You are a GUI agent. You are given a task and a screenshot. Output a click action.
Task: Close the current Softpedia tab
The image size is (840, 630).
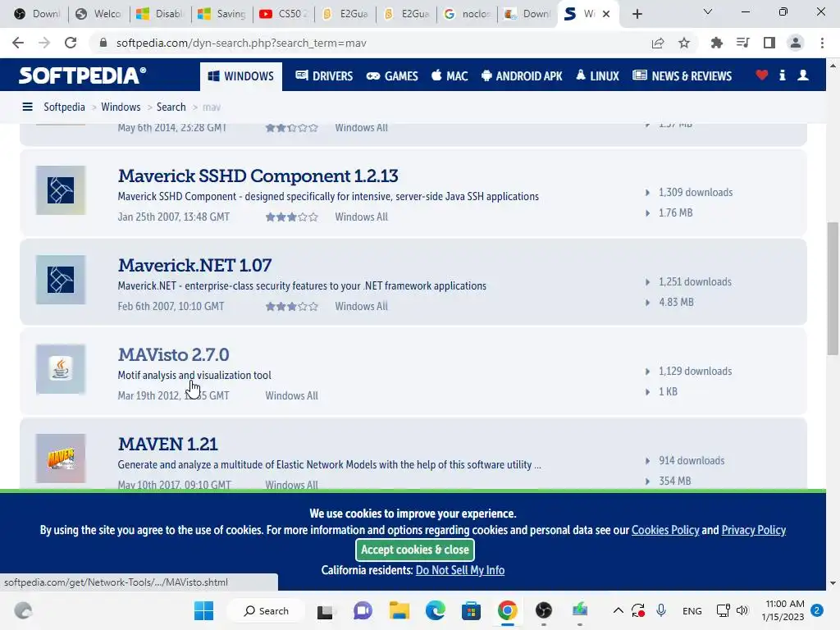point(606,14)
